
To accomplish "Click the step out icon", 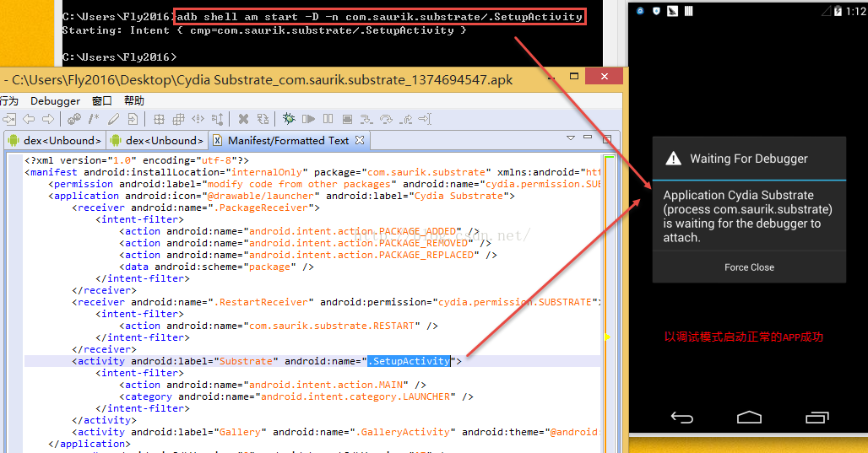I will coord(406,119).
